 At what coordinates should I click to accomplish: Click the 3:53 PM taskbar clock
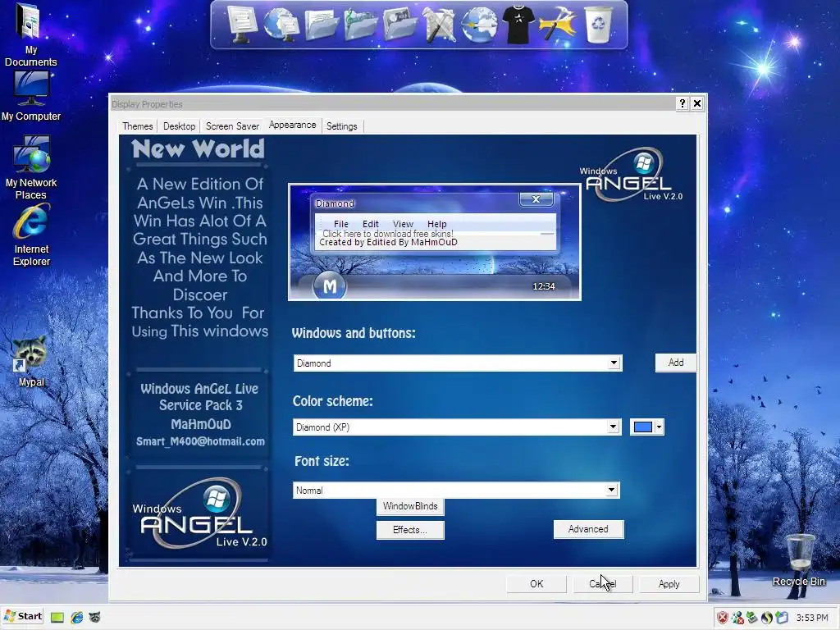tap(811, 618)
